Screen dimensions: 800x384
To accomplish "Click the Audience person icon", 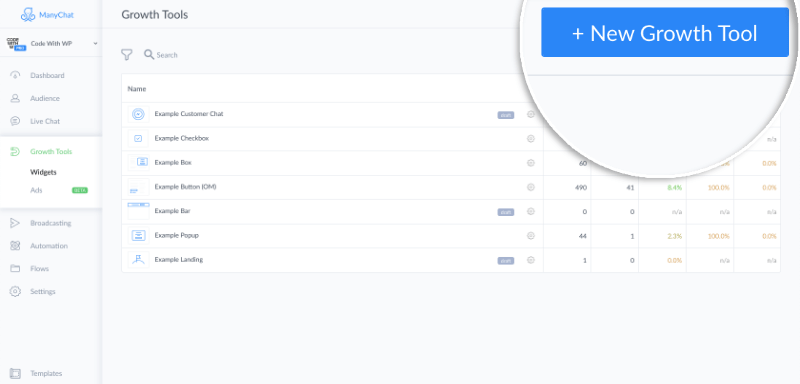I will pos(15,98).
